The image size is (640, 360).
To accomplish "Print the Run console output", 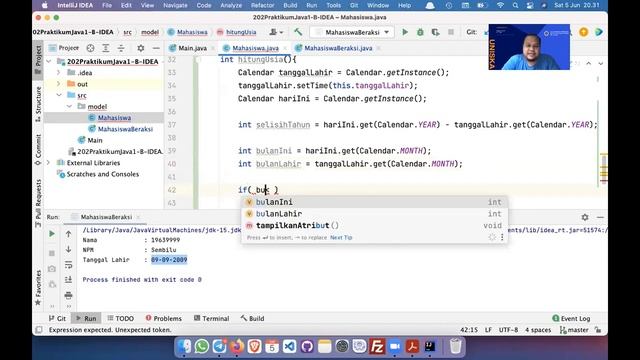I will coord(68,295).
